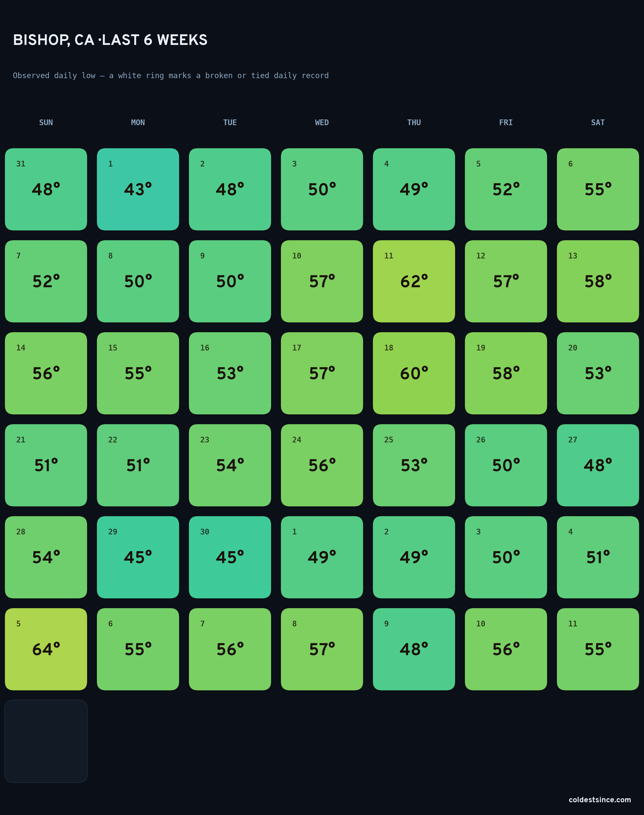Click the 58° tile on the 13th

coord(598,281)
